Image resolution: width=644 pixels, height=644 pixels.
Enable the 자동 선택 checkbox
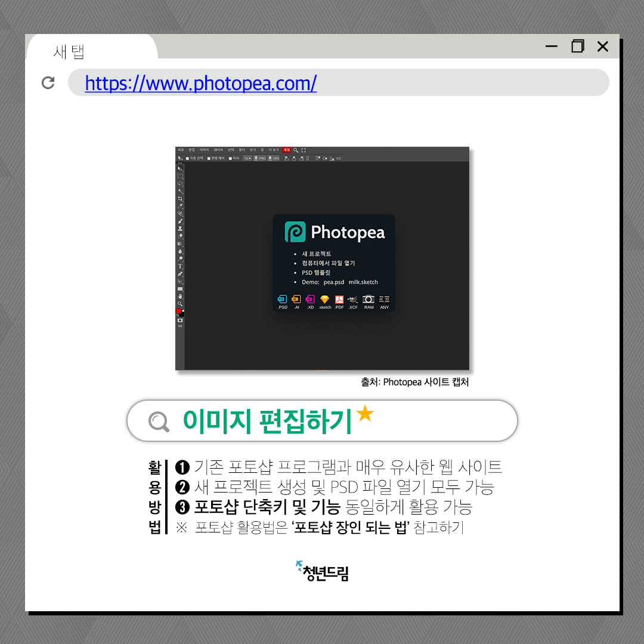coord(187,159)
